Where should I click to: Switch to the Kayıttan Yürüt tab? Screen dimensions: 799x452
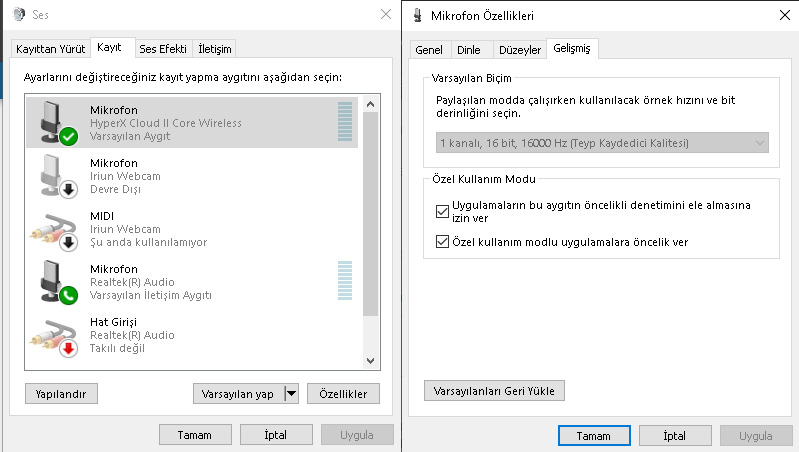[50, 48]
